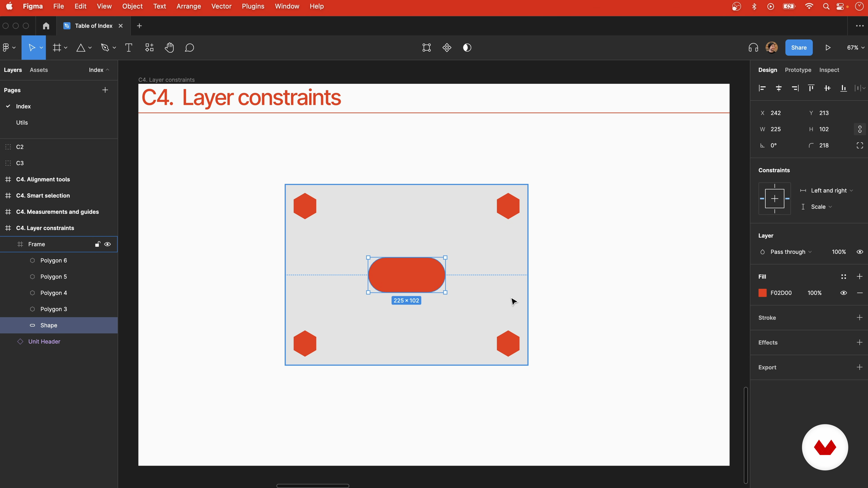Open the Plugins menu
Screen dimensions: 868x488
[x=253, y=6]
